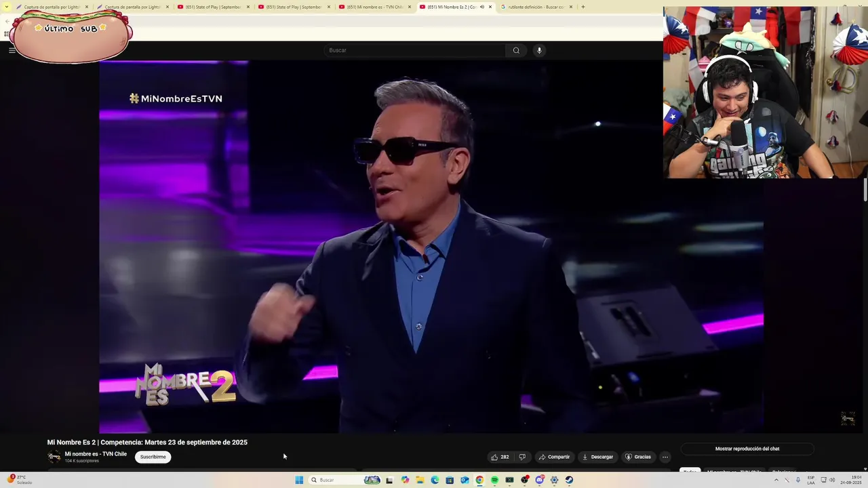Click the YouTube search magnifier icon
Viewport: 868px width, 488px height.
tap(516, 50)
